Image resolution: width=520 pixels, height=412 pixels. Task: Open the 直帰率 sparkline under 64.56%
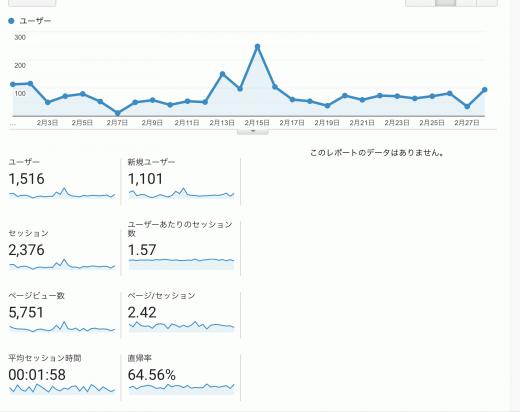[x=182, y=389]
